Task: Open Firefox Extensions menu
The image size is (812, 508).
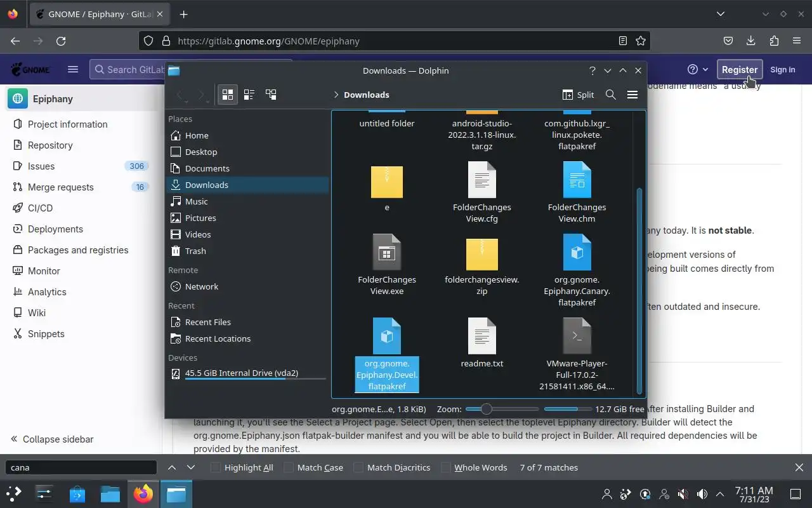Action: 774,41
